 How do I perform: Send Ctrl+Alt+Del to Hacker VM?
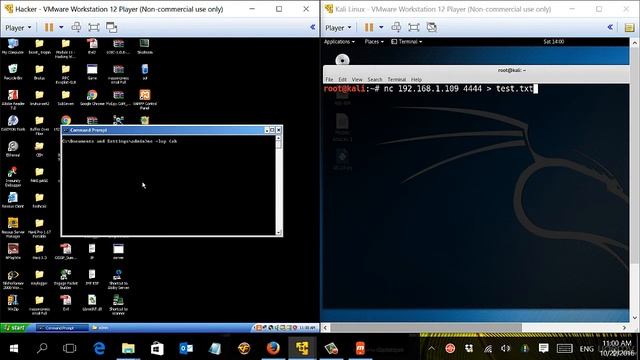76,27
